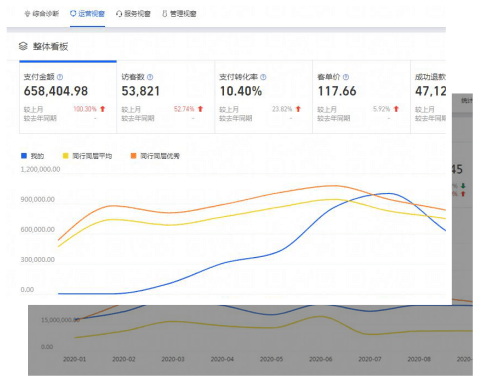Click the 2020-06 label on the time axis
Viewport: 479px width, 382px height.
(x=321, y=359)
